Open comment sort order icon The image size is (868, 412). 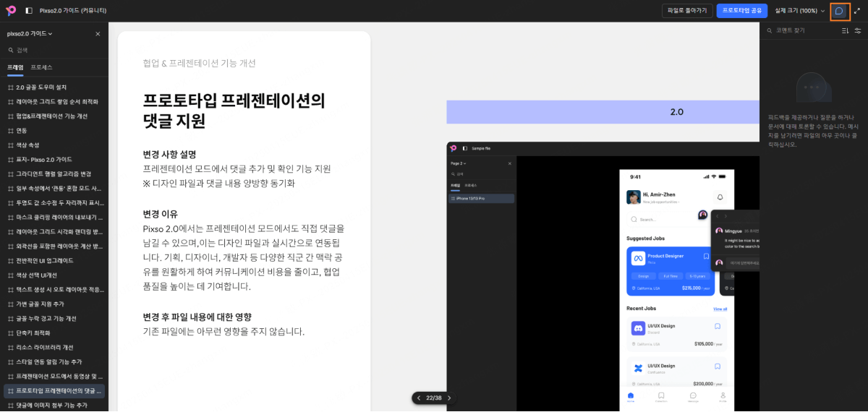pyautogui.click(x=845, y=30)
